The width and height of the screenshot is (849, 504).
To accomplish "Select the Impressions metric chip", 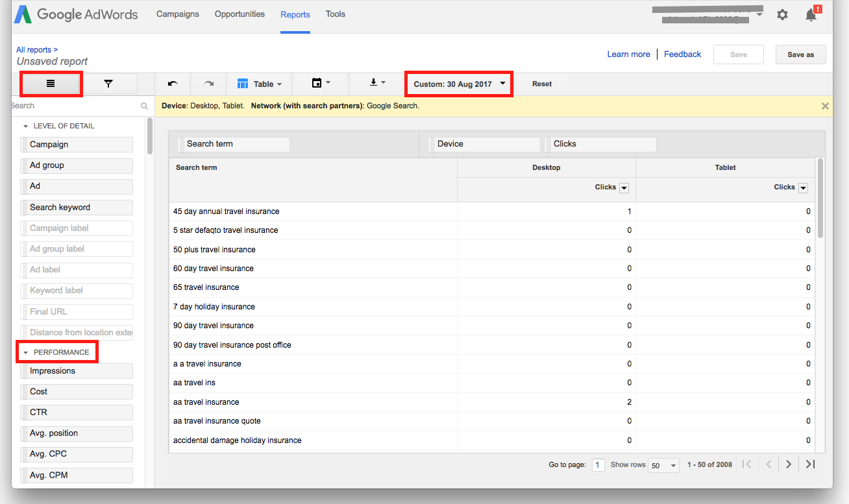I will [77, 371].
